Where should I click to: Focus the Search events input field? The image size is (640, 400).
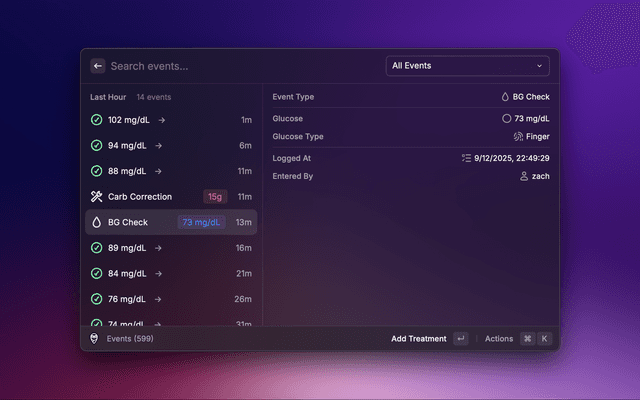pyautogui.click(x=240, y=66)
